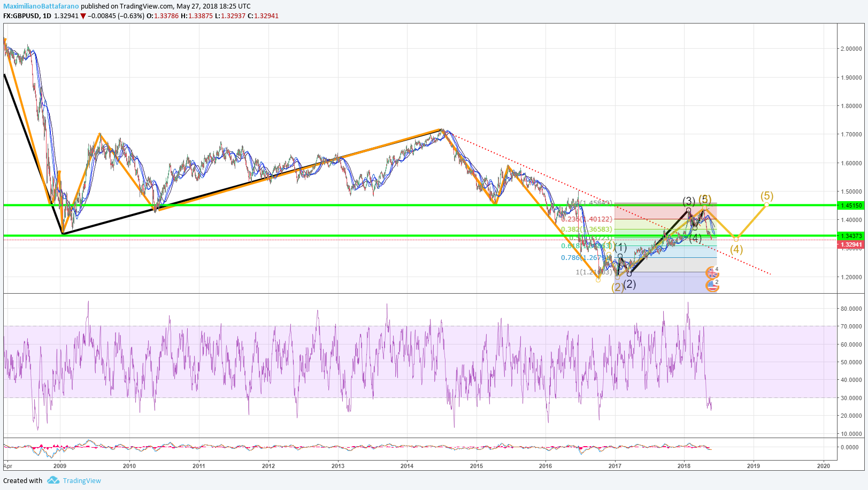The width and height of the screenshot is (868, 490).
Task: Click the 2015 year on time axis
Action: 477,466
